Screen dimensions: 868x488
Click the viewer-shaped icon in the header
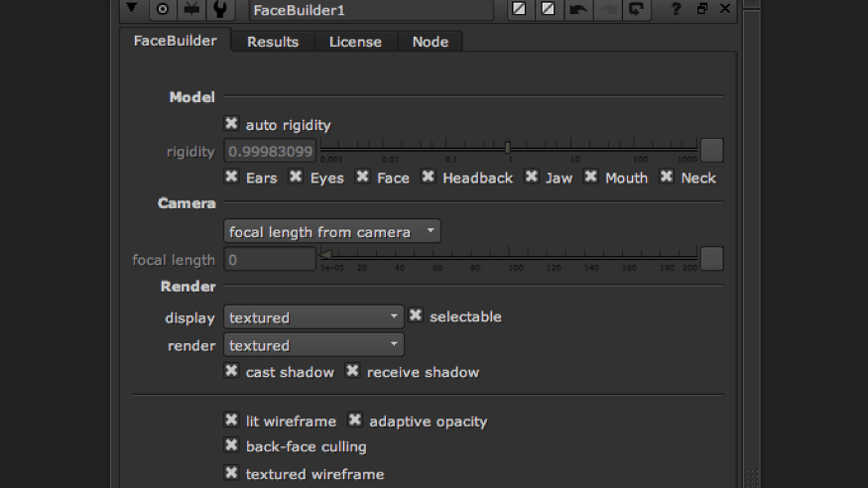click(191, 9)
